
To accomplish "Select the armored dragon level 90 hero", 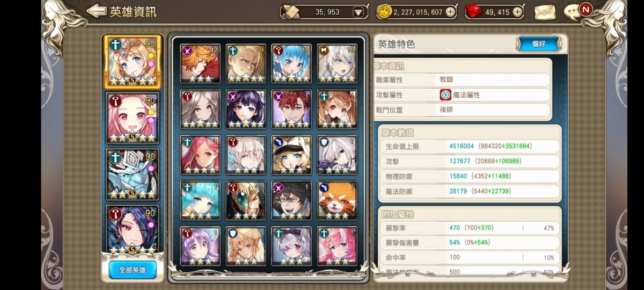I will (133, 175).
